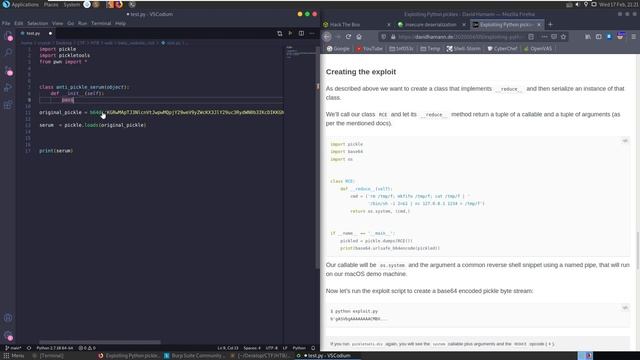Open Source Control view in VSCodium

[8, 70]
